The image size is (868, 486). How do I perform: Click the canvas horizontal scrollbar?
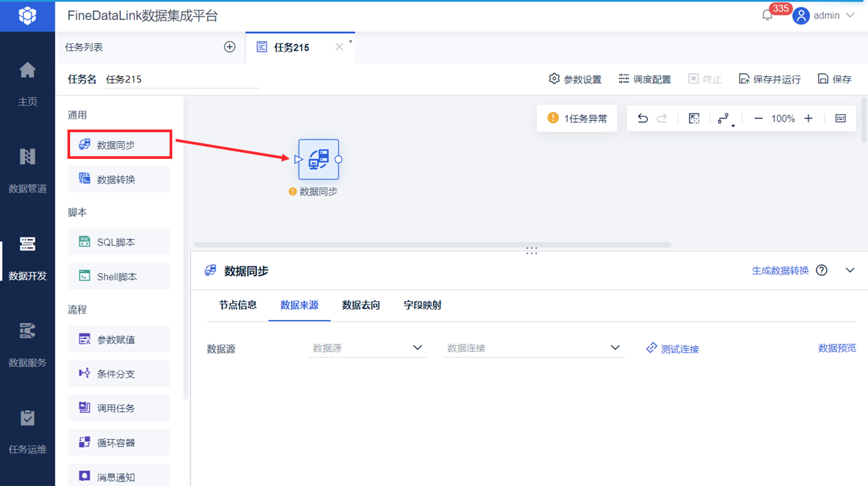click(x=432, y=245)
